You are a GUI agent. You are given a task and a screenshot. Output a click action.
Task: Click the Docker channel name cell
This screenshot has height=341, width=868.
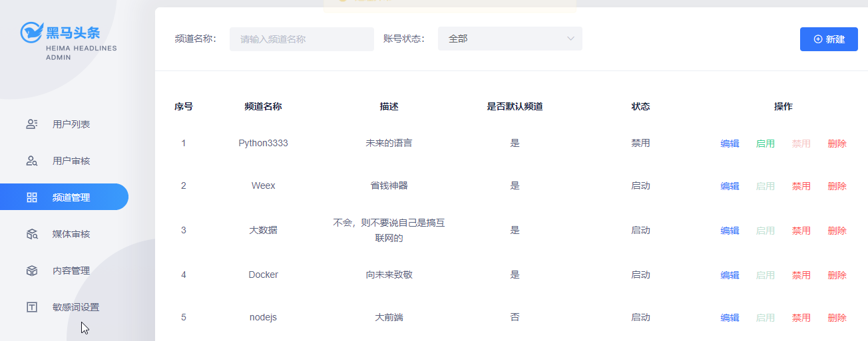coord(264,275)
